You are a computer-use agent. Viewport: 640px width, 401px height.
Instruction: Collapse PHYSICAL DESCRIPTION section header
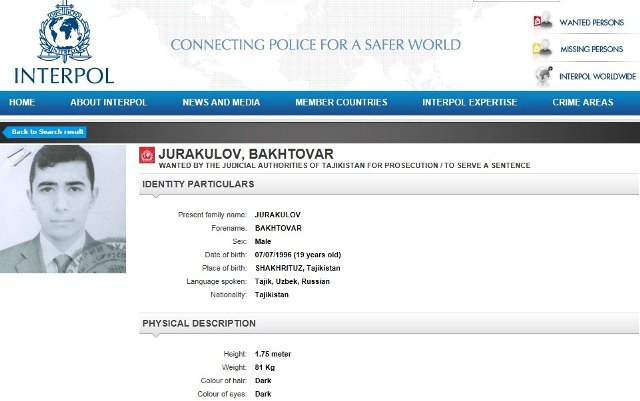(x=389, y=323)
